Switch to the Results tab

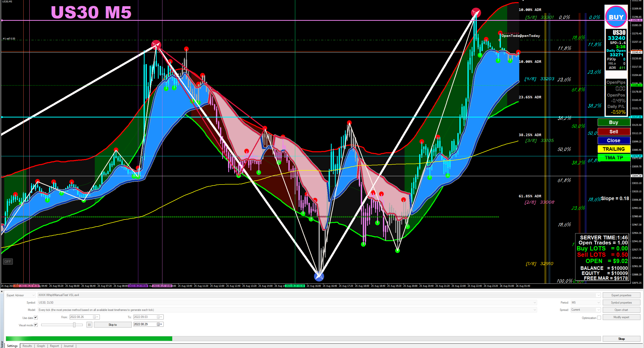27,346
